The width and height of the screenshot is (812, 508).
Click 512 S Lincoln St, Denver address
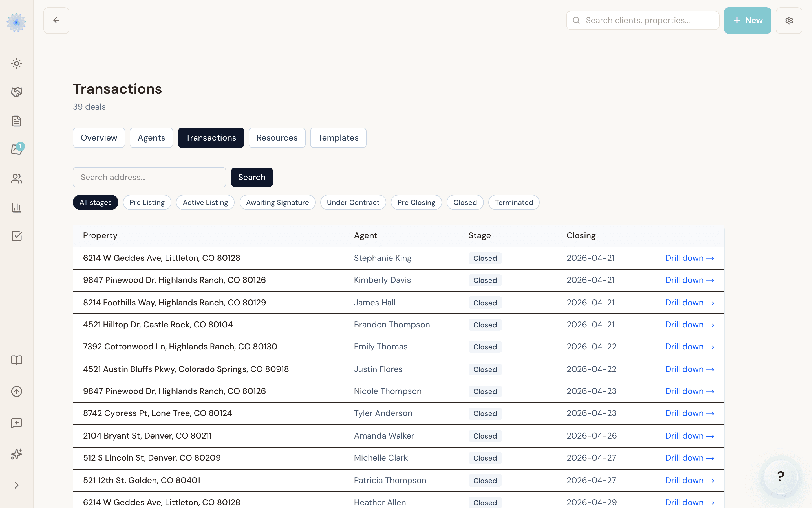click(152, 458)
